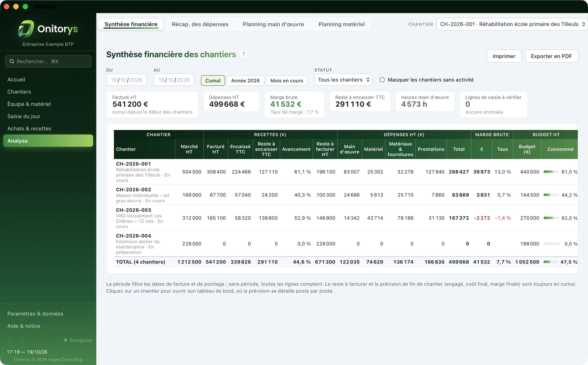Screen dimensions: 588x365
Task: Open Chantiers in sidebar
Action: click(48, 92)
